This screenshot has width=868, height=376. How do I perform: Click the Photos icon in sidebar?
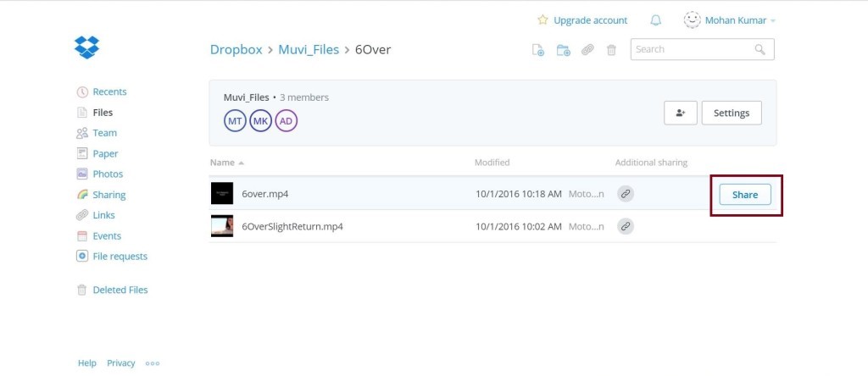click(82, 174)
